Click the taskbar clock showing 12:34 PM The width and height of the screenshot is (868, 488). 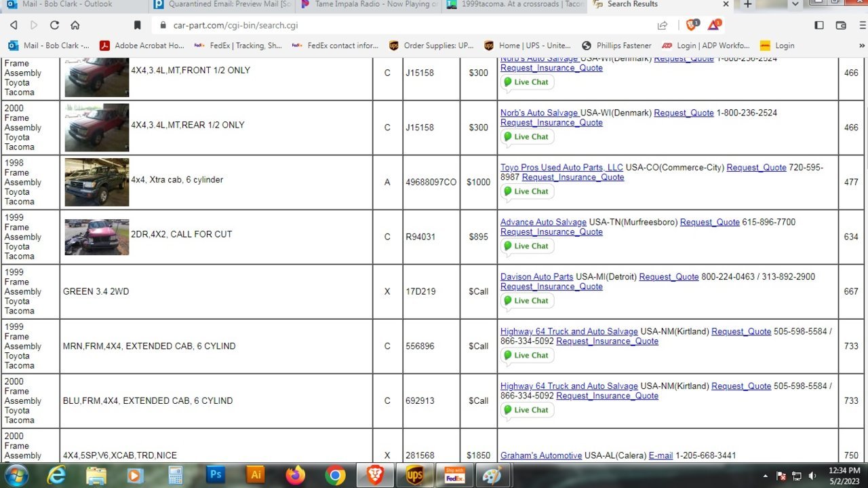(x=844, y=476)
